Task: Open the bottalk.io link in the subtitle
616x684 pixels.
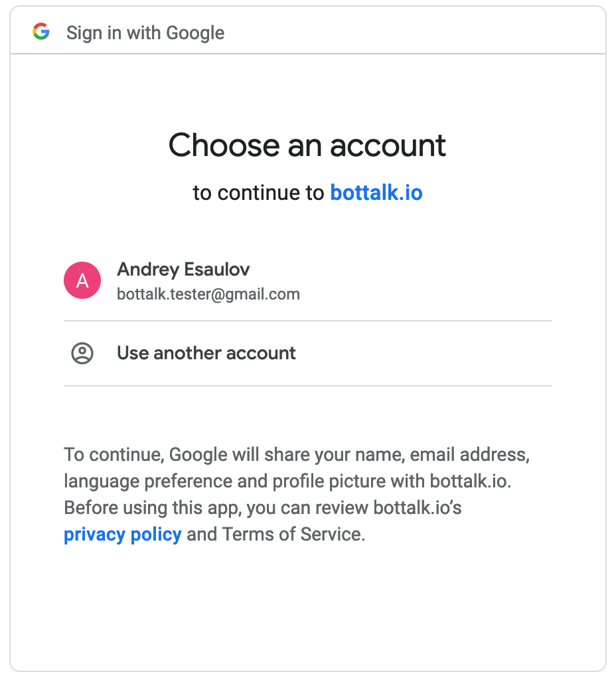Action: click(x=376, y=193)
